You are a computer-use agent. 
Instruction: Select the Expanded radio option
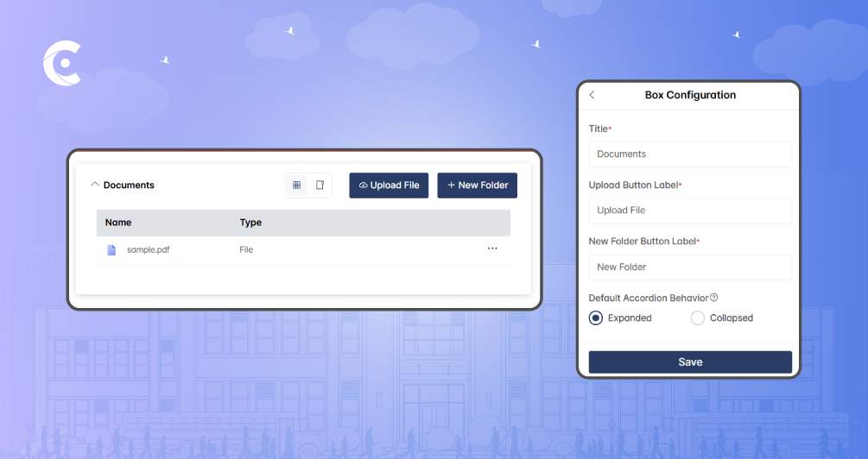click(x=596, y=318)
